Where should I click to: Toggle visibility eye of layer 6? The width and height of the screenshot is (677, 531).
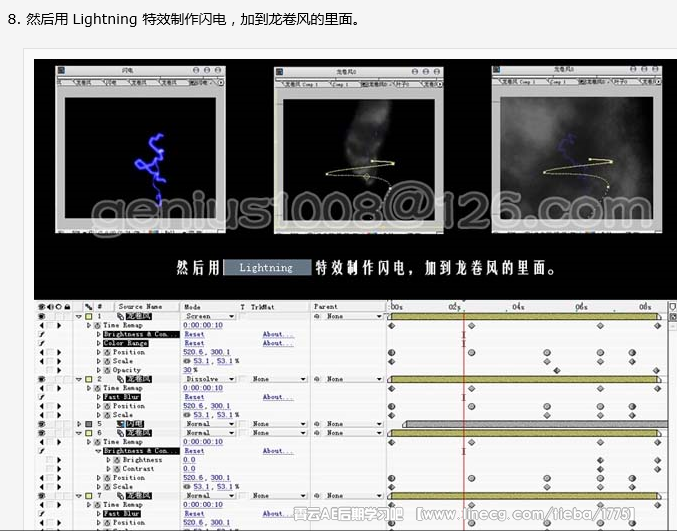42,433
